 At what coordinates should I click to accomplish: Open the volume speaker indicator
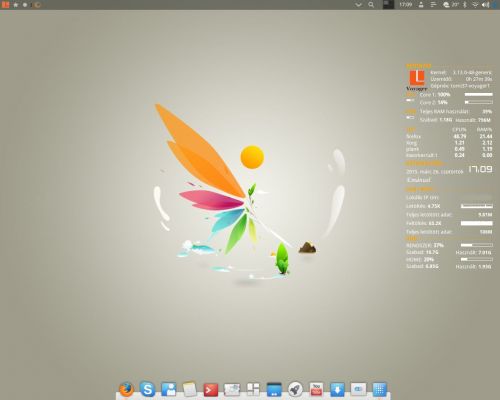point(485,5)
